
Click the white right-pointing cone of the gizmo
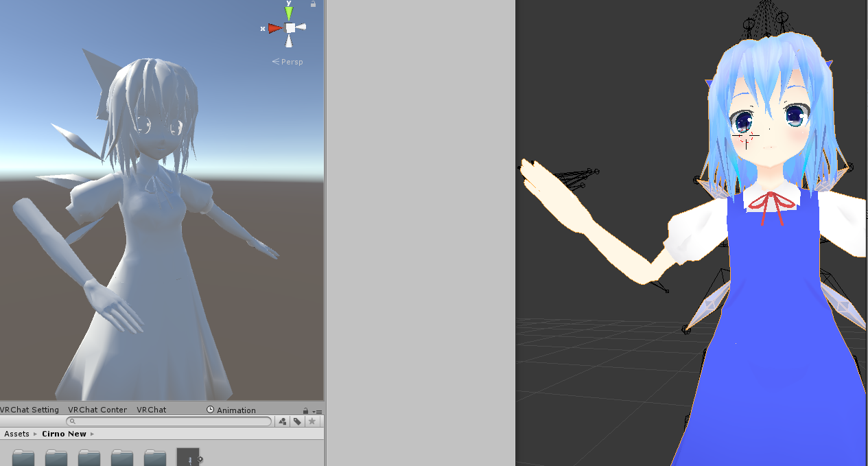(301, 27)
